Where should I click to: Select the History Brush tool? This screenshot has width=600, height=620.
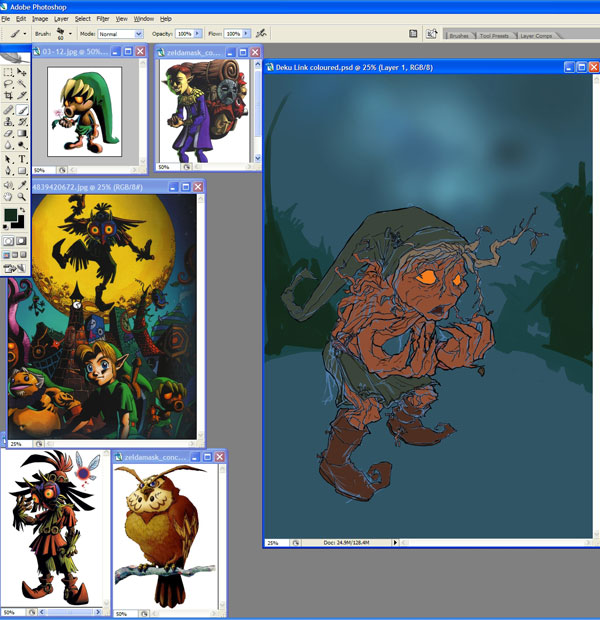pos(22,121)
